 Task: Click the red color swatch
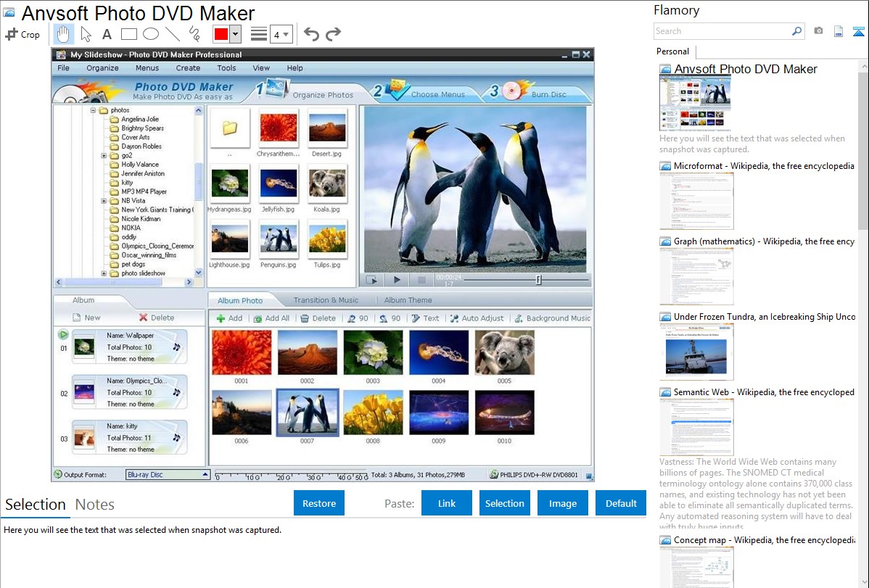(221, 34)
